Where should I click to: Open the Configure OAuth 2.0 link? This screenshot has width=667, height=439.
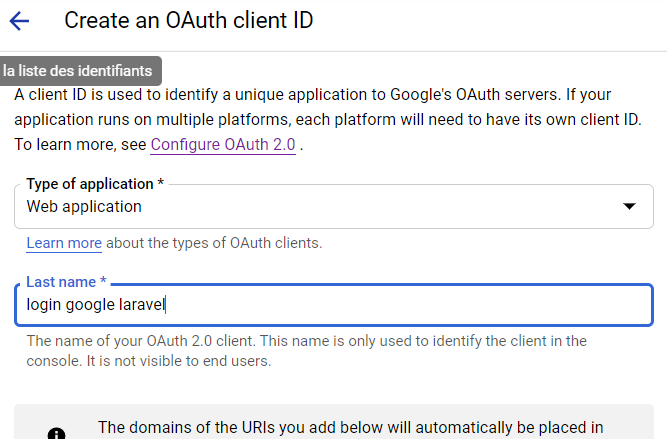click(223, 145)
